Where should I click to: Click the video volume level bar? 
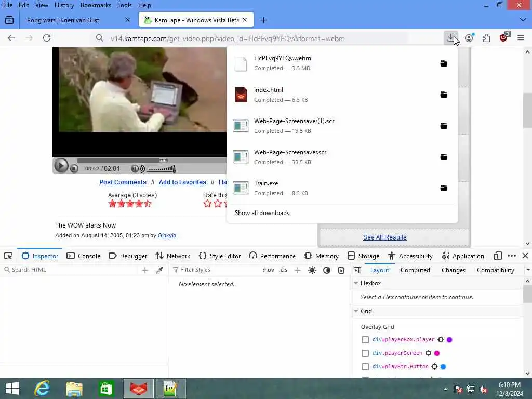162,169
